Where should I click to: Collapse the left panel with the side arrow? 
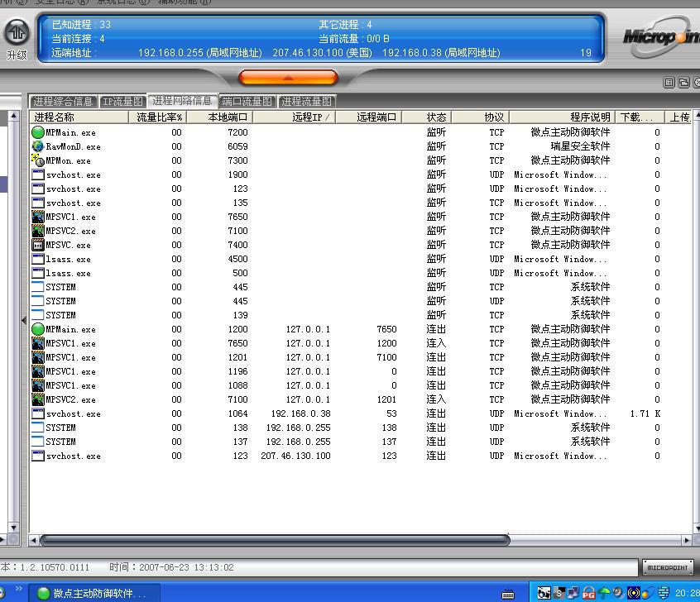point(24,320)
